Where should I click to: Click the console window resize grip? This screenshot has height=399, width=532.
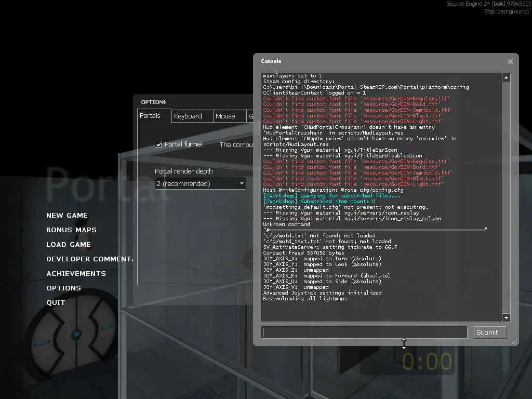point(514,341)
